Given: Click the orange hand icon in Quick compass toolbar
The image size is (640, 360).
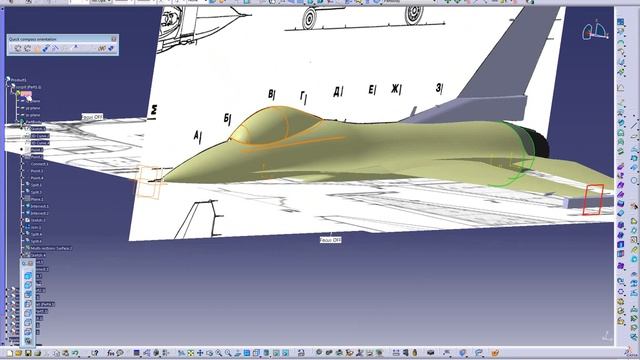Looking at the screenshot, I should (x=37, y=49).
